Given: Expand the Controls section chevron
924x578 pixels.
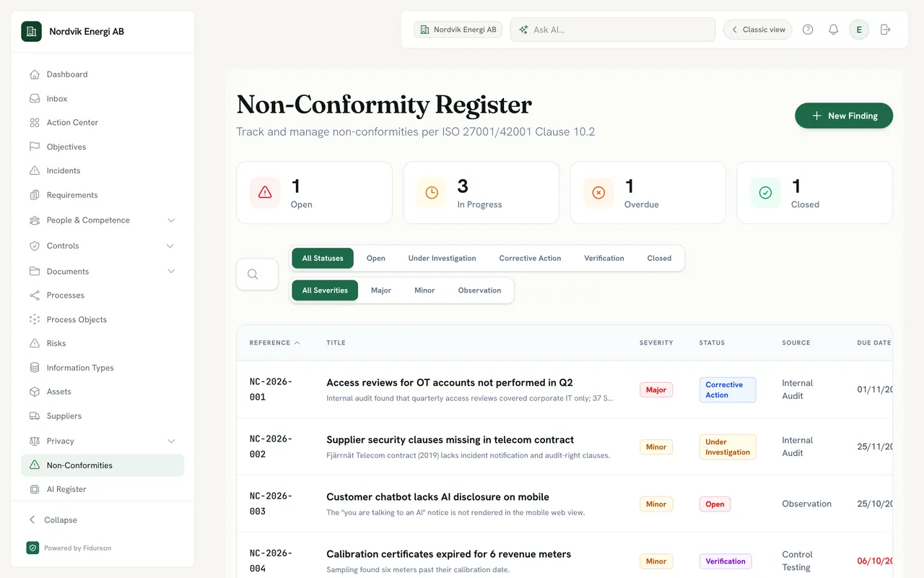Looking at the screenshot, I should click(x=170, y=246).
